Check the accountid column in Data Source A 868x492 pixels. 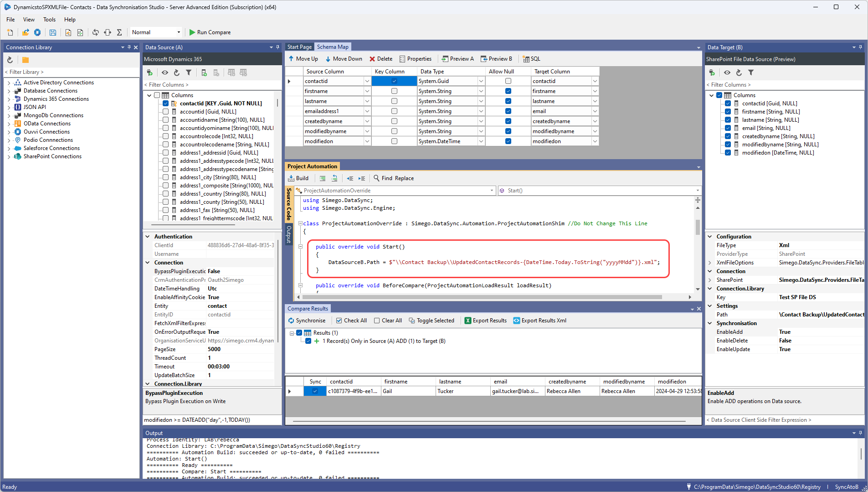coord(166,112)
